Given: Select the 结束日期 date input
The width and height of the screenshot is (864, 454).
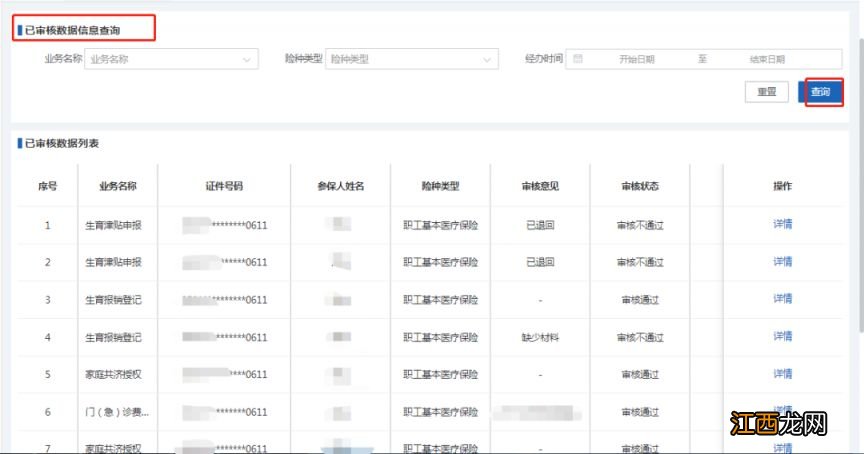Looking at the screenshot, I should (767, 59).
